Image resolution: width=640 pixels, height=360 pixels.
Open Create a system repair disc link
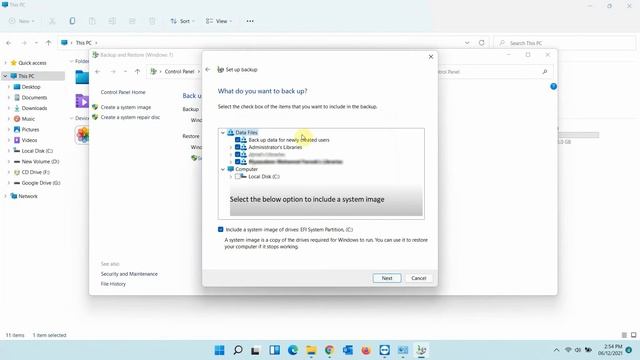click(130, 117)
